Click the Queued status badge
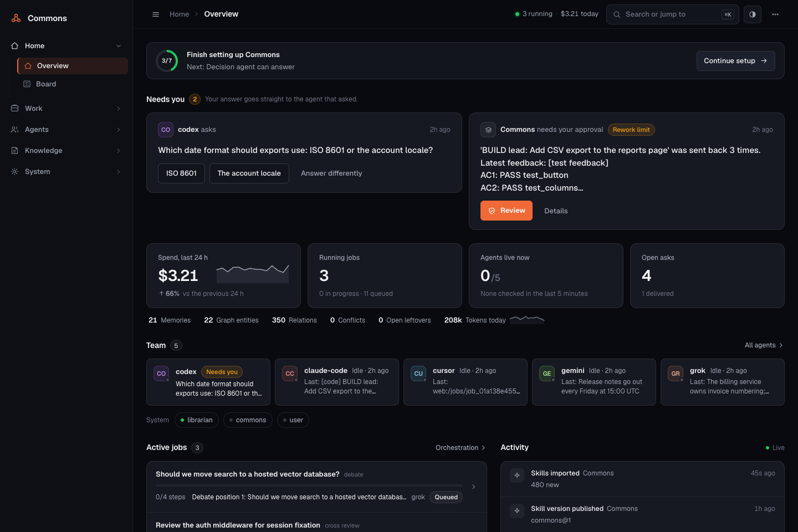The height and width of the screenshot is (532, 798). coord(446,497)
